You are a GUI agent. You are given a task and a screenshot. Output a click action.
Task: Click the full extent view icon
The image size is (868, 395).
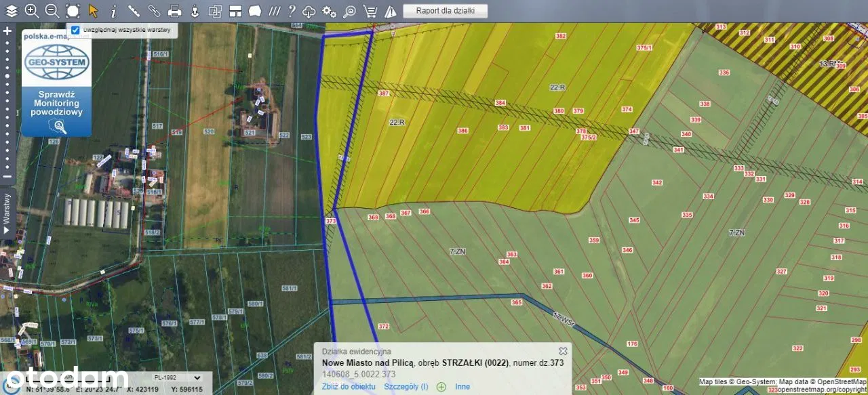[x=73, y=11]
